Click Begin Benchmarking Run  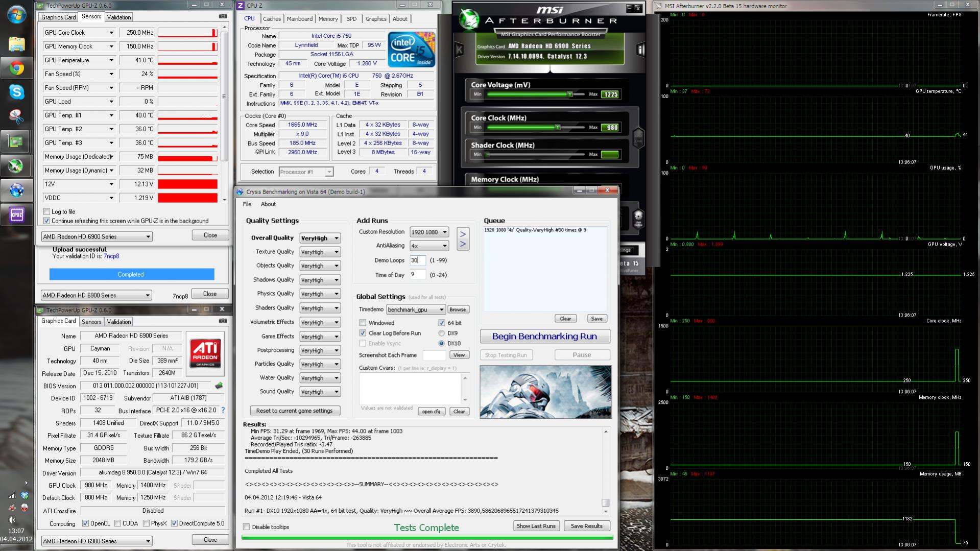544,336
